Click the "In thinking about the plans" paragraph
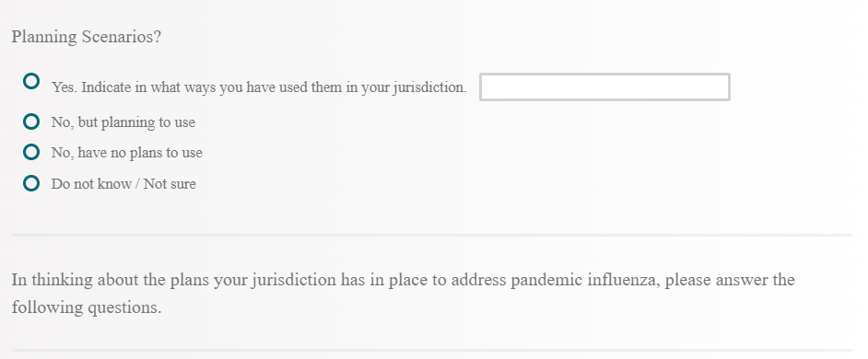The width and height of the screenshot is (868, 359). tap(403, 293)
